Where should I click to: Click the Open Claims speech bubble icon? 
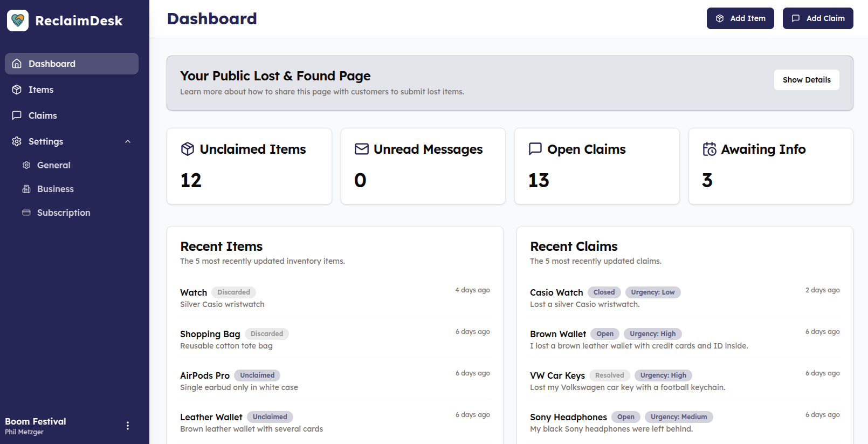[535, 149]
